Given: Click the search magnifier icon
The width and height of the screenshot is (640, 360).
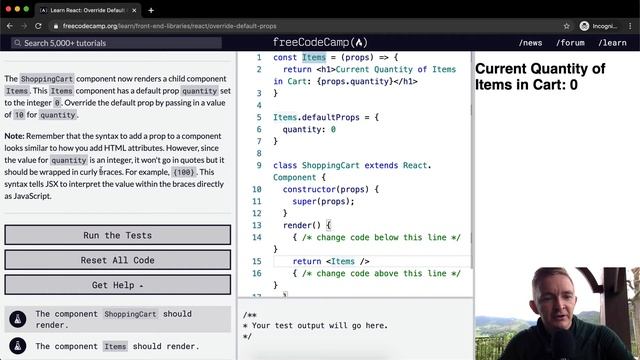Looking at the screenshot, I should [x=17, y=43].
